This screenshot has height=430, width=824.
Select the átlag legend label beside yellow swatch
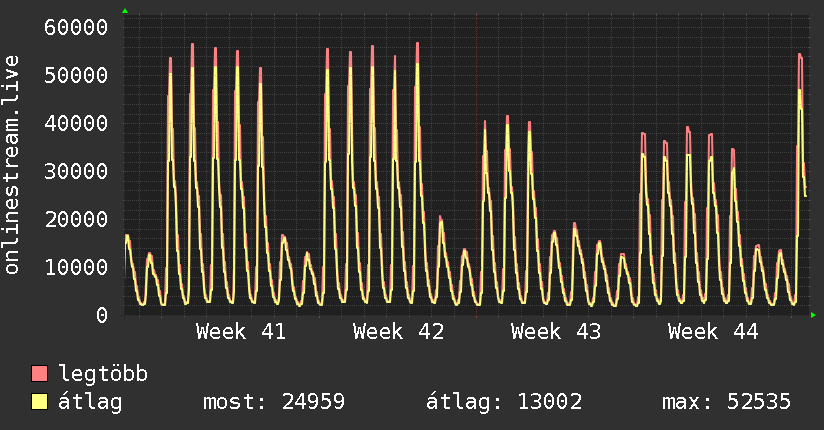tap(90, 402)
